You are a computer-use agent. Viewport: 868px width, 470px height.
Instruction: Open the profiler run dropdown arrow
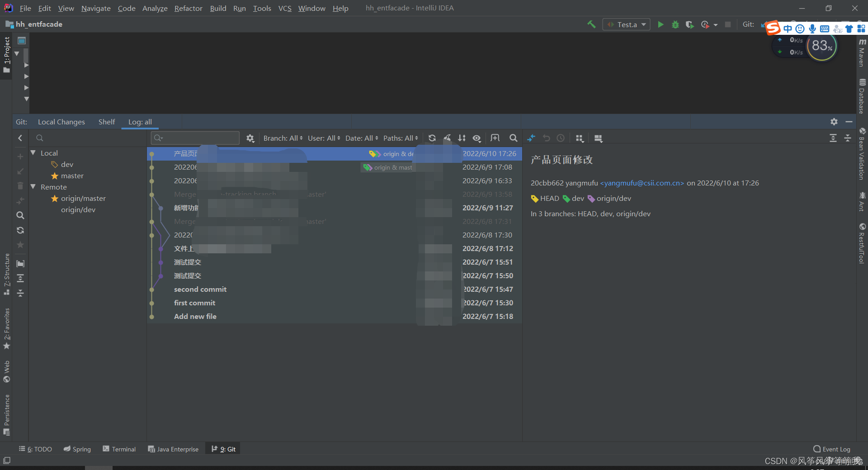[716, 25]
